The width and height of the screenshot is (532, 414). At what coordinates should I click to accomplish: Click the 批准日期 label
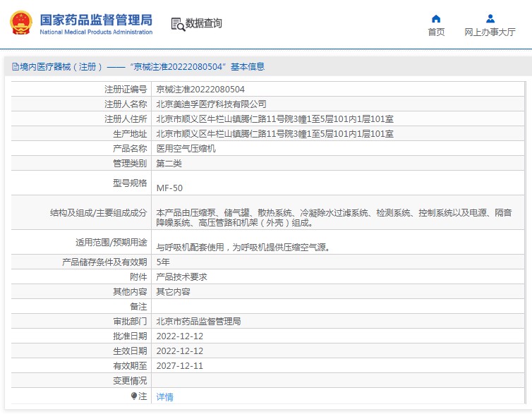click(130, 336)
